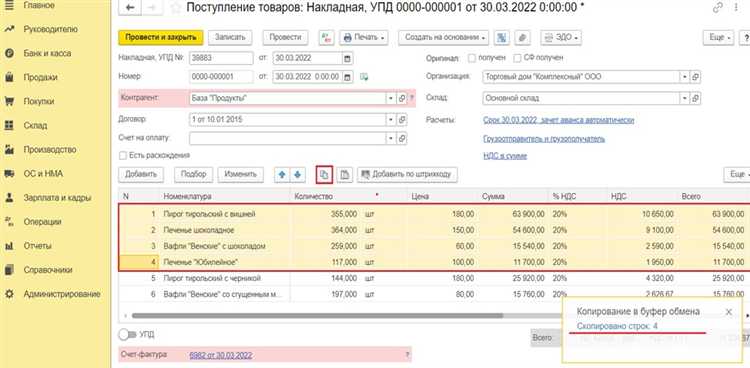Open Покупки section in sidebar

click(38, 101)
